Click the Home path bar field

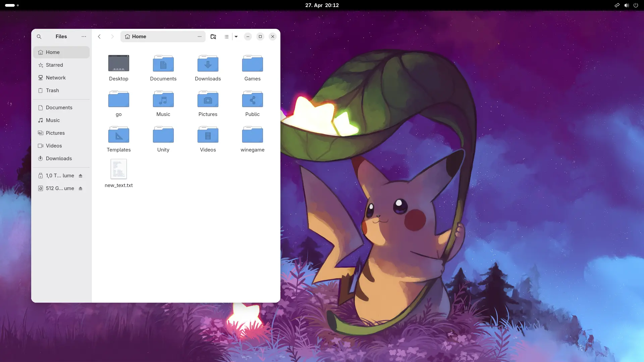(163, 37)
